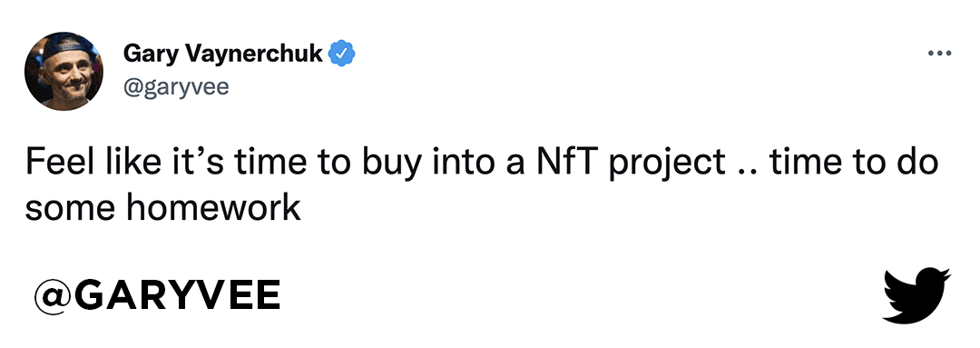The image size is (980, 348).
Task: Click the bold @GARYVEE watermark text
Action: click(157, 295)
